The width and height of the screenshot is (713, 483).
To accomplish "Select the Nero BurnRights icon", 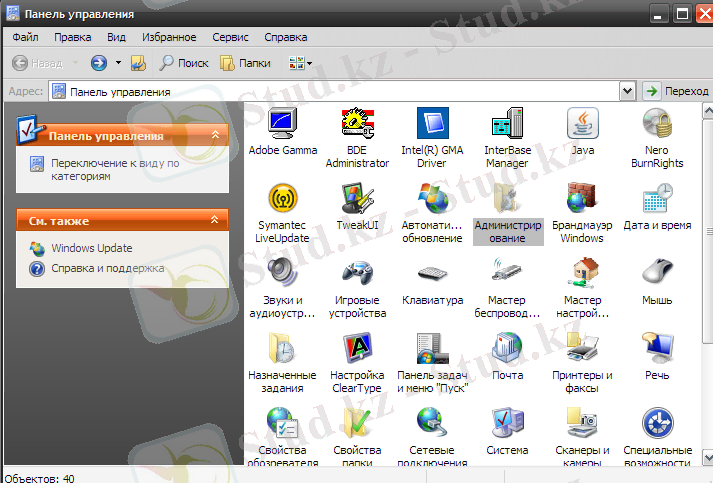I will point(657,125).
